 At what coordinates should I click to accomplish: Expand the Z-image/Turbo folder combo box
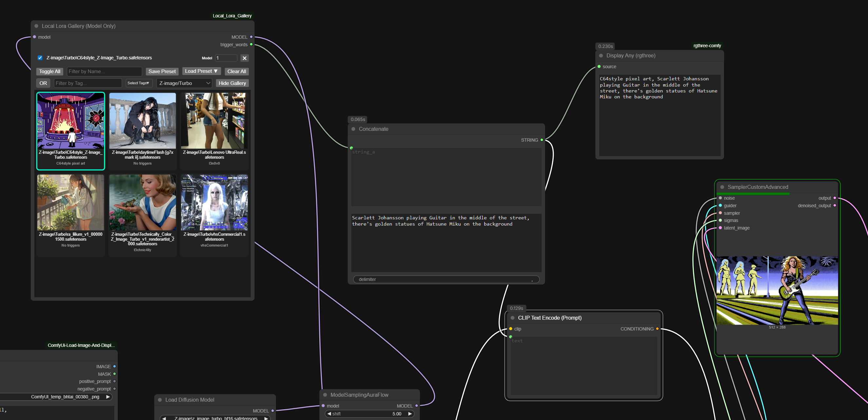(184, 83)
